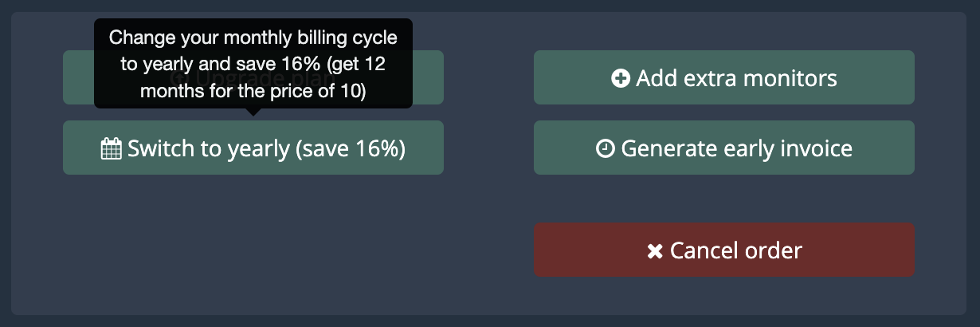Click the visible right edge of Upgrade plan button
Screen dimensions: 980x327
[x=428, y=77]
